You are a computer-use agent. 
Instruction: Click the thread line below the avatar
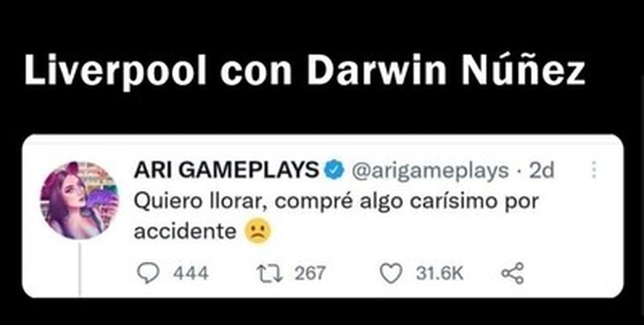[80, 269]
